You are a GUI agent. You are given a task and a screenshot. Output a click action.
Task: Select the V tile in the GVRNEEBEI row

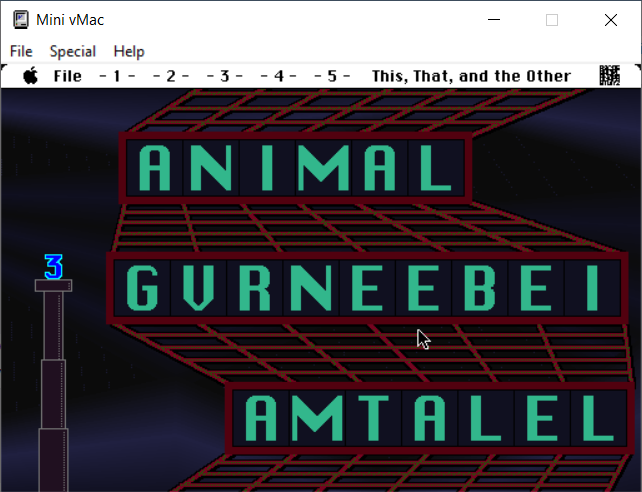click(x=198, y=288)
